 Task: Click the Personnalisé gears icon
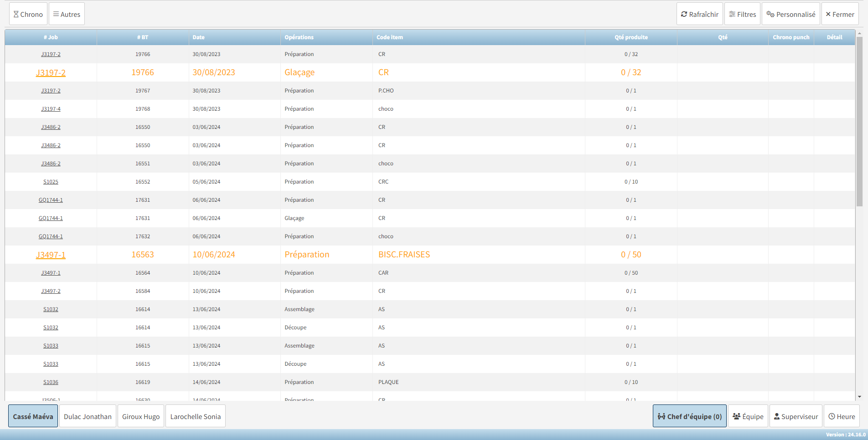coord(770,14)
